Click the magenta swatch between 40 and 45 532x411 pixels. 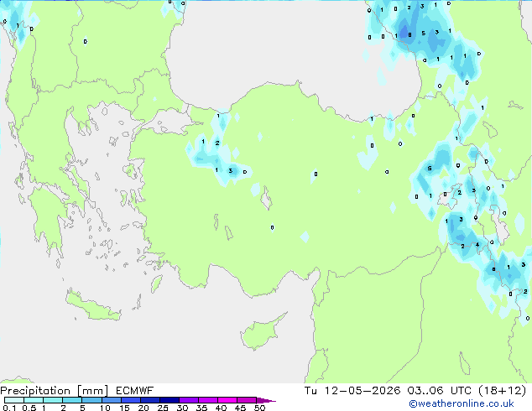(227, 400)
